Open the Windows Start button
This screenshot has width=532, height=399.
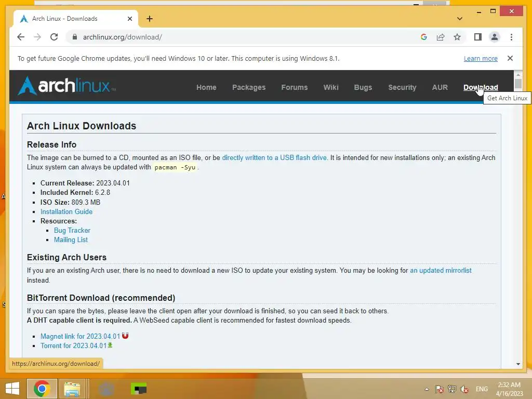coord(12,389)
